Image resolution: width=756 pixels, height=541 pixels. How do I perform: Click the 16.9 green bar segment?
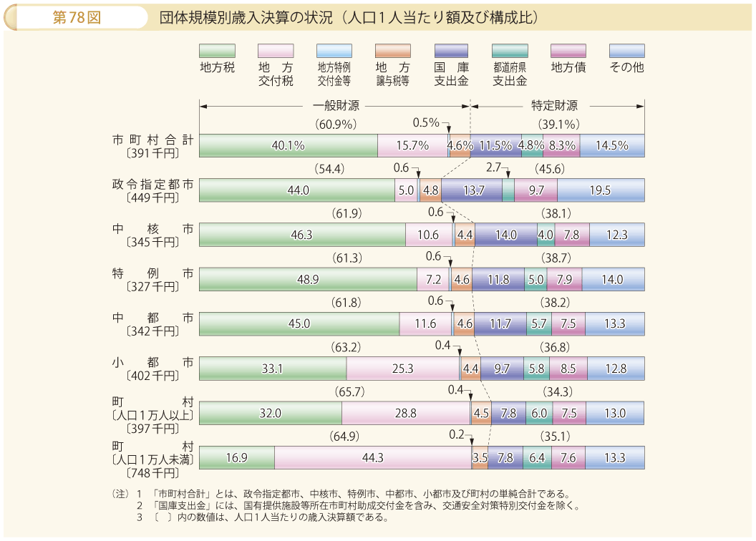click(237, 458)
